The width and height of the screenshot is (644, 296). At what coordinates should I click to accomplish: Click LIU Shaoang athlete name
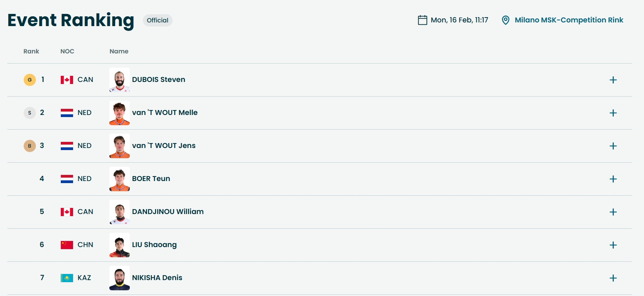click(154, 245)
